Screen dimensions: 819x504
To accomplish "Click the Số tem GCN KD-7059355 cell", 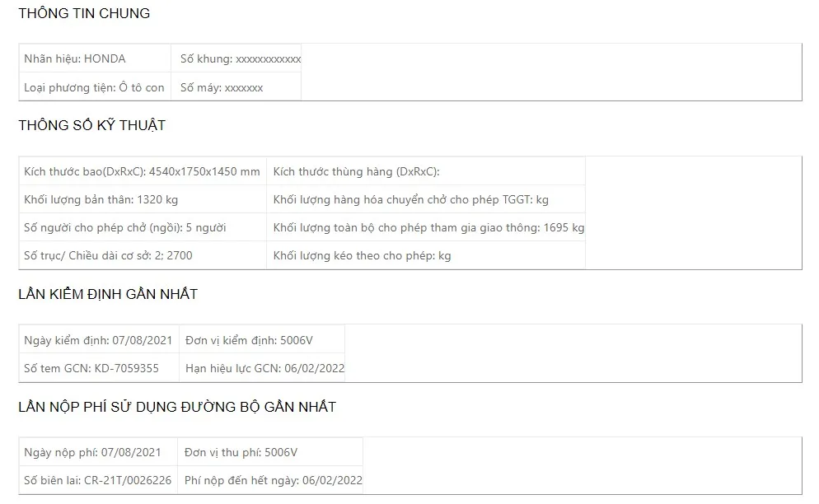I will click(91, 368).
